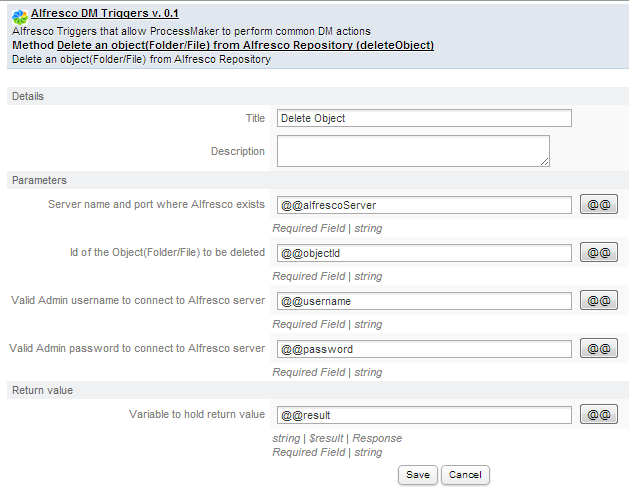Focus the Title input field
This screenshot has width=629, height=493.
point(423,118)
